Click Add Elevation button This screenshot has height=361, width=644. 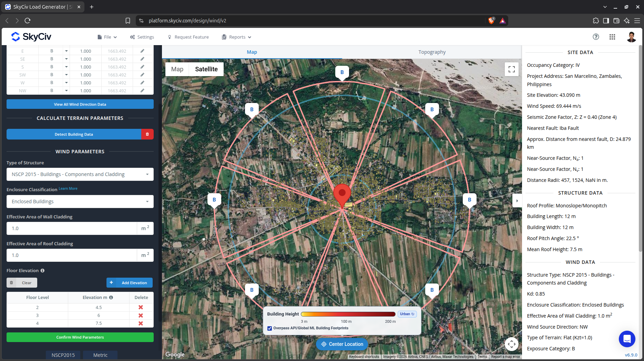(x=130, y=283)
